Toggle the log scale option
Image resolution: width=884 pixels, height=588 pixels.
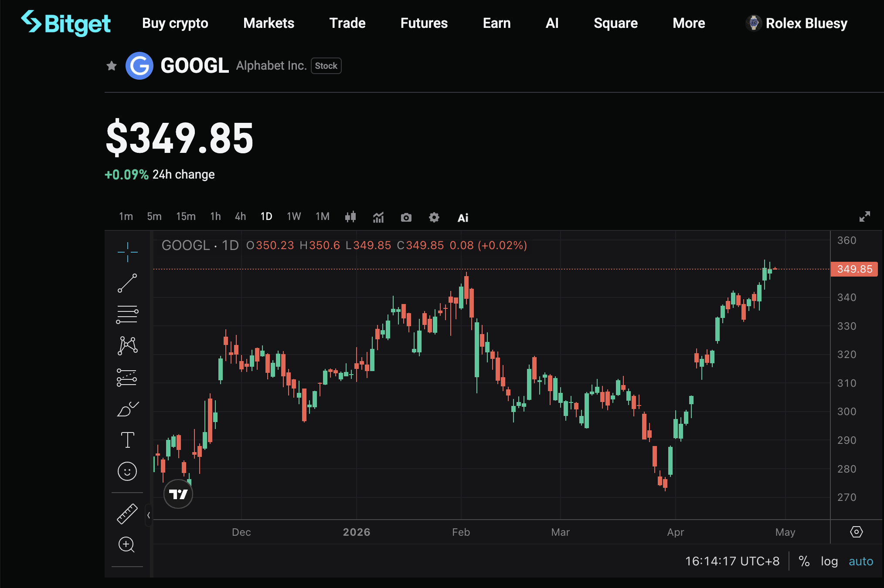(829, 561)
